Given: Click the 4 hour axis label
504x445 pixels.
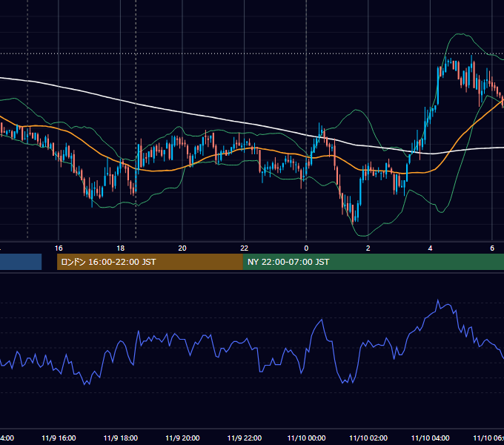Looking at the screenshot, I should [x=430, y=248].
